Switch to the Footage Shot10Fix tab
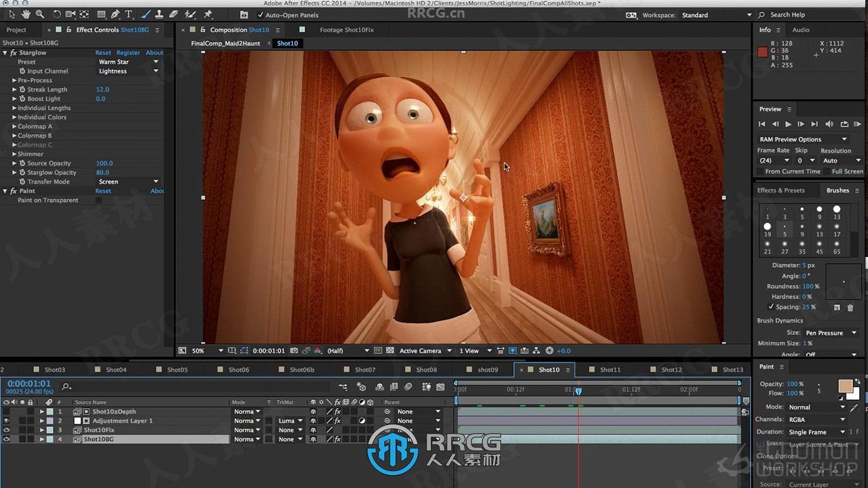Screen dimensions: 868x488 point(347,30)
